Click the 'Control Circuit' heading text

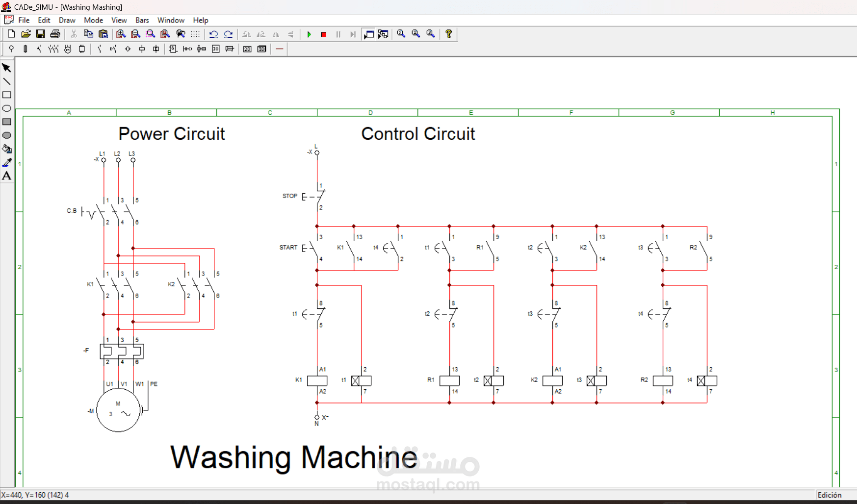pyautogui.click(x=418, y=134)
